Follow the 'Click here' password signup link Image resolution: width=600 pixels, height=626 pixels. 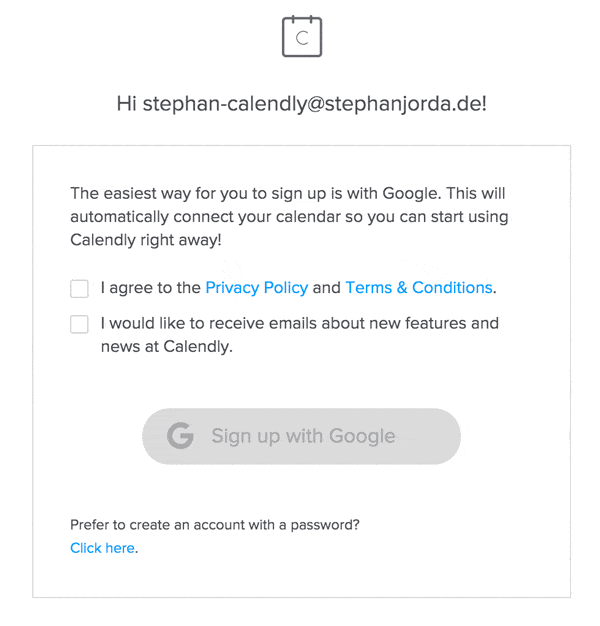coord(102,548)
